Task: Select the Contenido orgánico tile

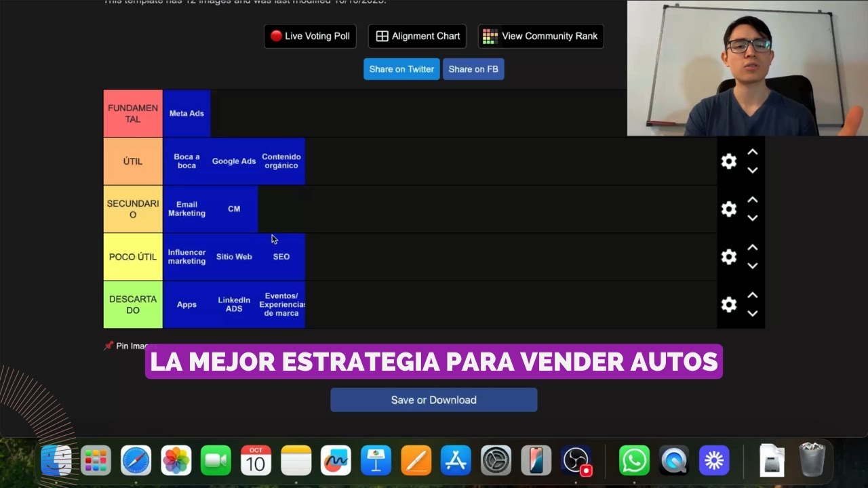Action: (281, 161)
